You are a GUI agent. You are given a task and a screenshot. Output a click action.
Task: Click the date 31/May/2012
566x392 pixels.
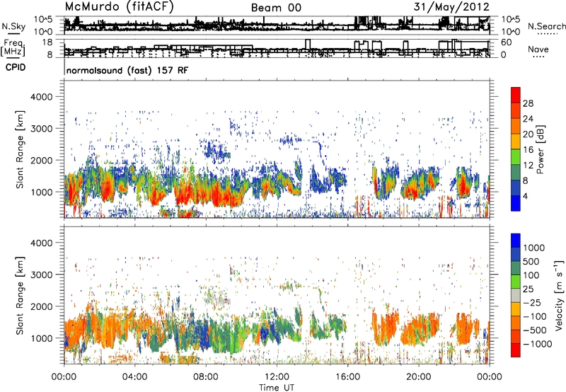[451, 7]
